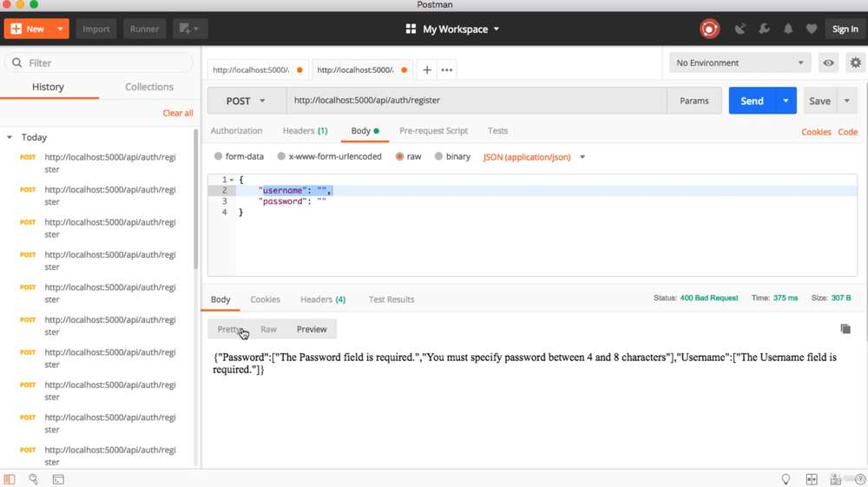
Task: Choose x-www-form-urlencoded body type
Action: point(282,157)
